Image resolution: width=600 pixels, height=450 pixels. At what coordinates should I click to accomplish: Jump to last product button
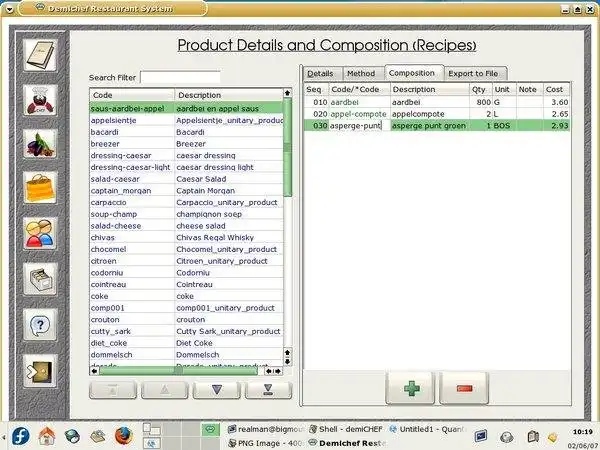[269, 390]
